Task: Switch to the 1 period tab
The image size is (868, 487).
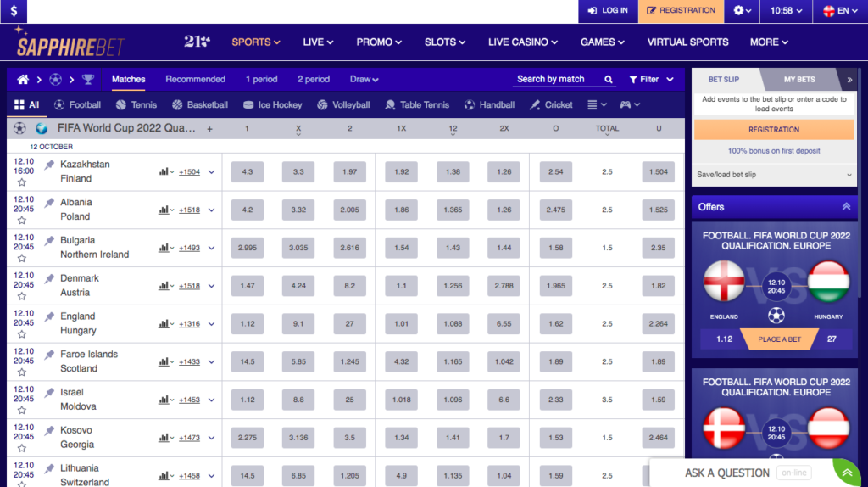Action: tap(261, 79)
